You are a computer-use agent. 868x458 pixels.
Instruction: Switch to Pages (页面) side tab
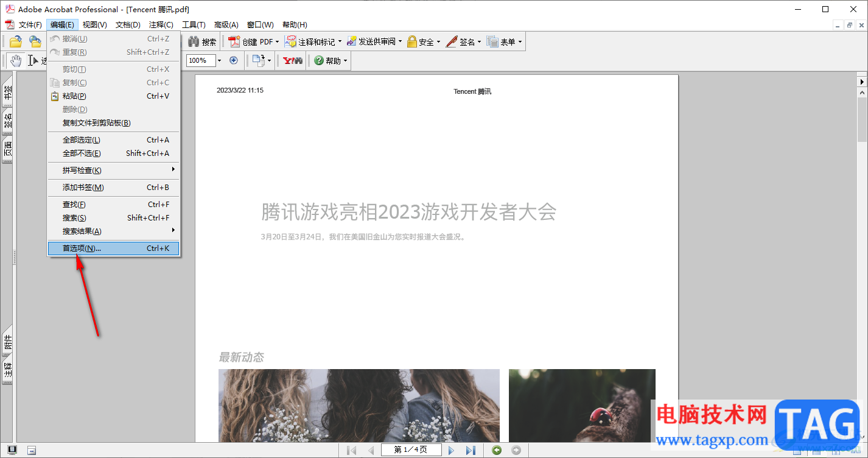[x=7, y=150]
